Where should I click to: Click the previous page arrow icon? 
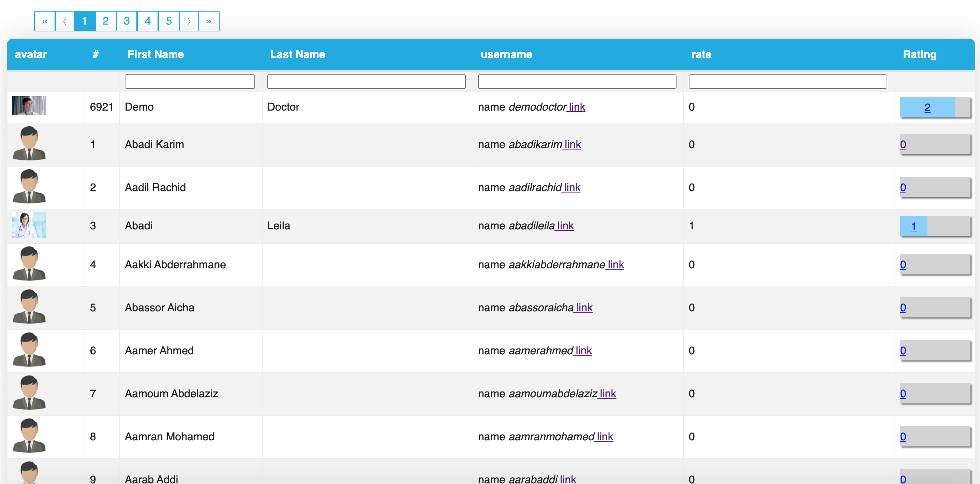coord(65,21)
